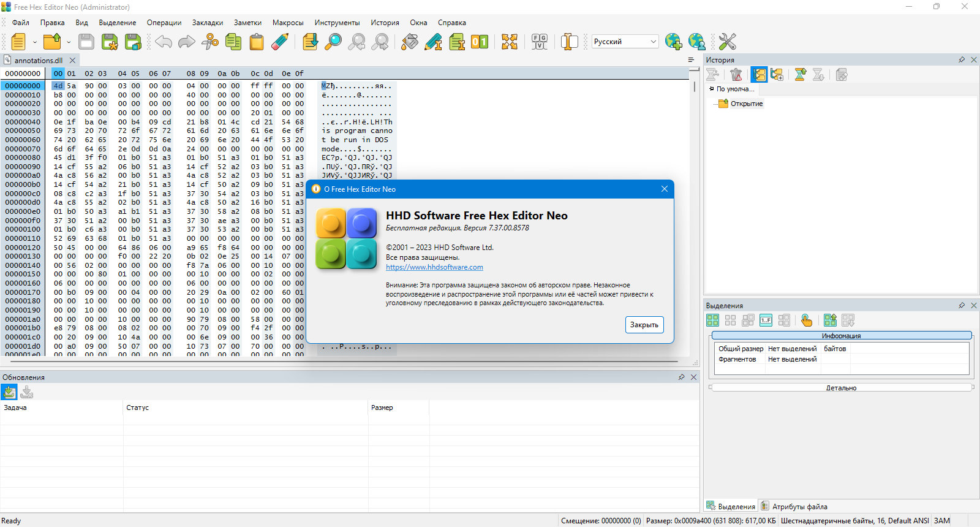Select the annotations.dll document tab
The width and height of the screenshot is (980, 527).
pos(38,60)
